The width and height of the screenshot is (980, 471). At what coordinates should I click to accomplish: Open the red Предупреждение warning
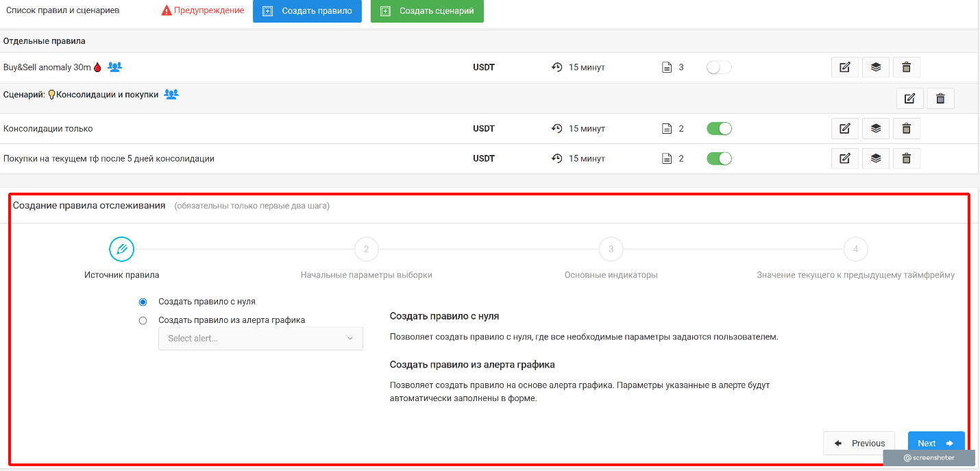coord(203,10)
